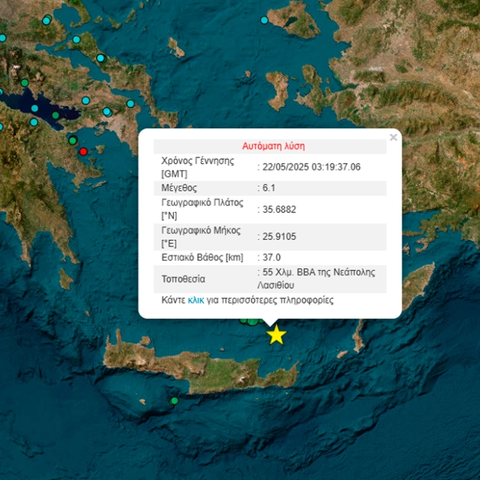Select the cyan marker on the map's upper-left coast

tap(47, 20)
